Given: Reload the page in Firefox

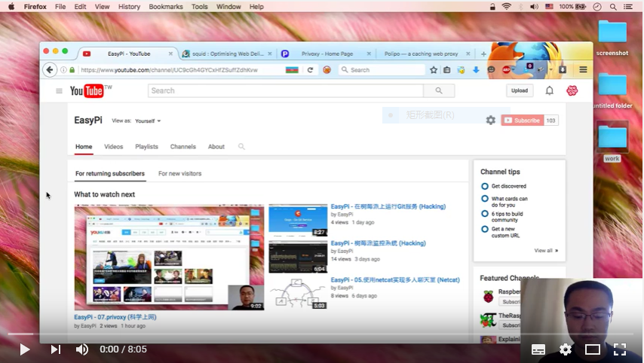Looking at the screenshot, I should (x=310, y=70).
